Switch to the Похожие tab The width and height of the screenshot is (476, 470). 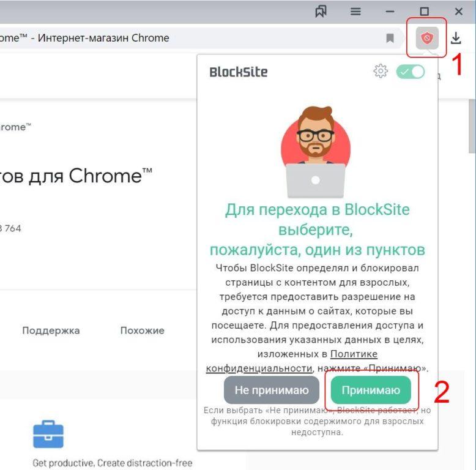pyautogui.click(x=143, y=330)
